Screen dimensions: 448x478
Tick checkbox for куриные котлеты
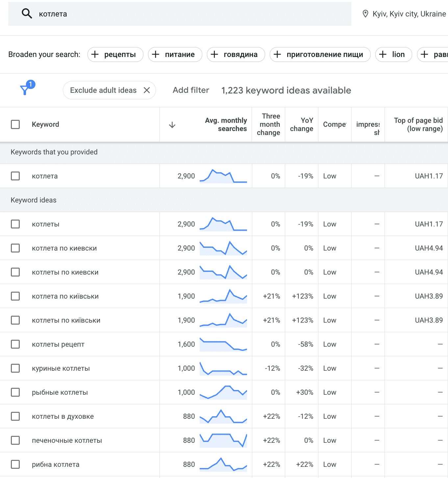(x=15, y=368)
